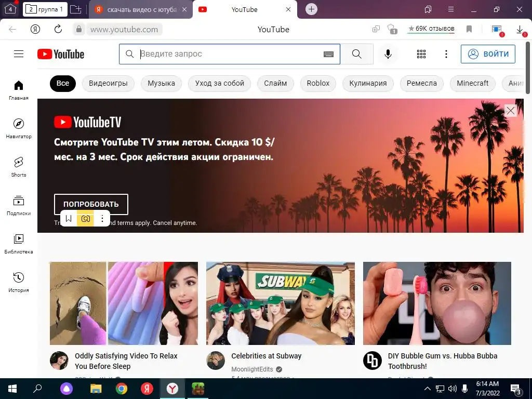Viewport: 532px width, 399px height.
Task: Click Yandex home Я button in toolbar
Action: (x=35, y=29)
